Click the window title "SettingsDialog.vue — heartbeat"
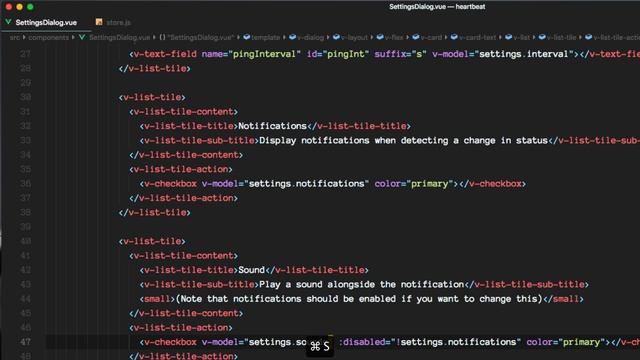This screenshot has height=360, width=640. point(437,7)
